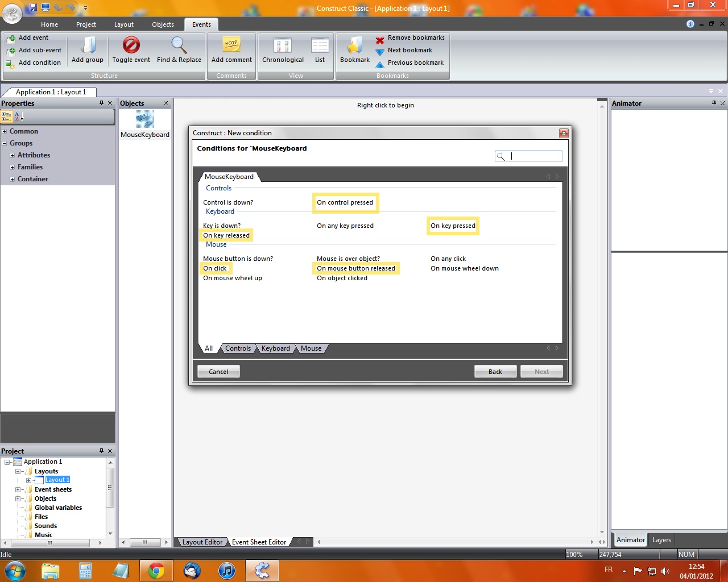Select Global variables in Project tree
This screenshot has height=582, width=728.
coord(58,508)
